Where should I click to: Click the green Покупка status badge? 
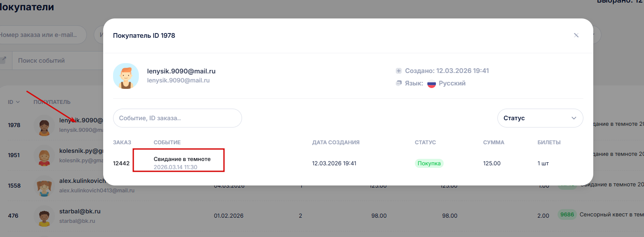(x=429, y=164)
